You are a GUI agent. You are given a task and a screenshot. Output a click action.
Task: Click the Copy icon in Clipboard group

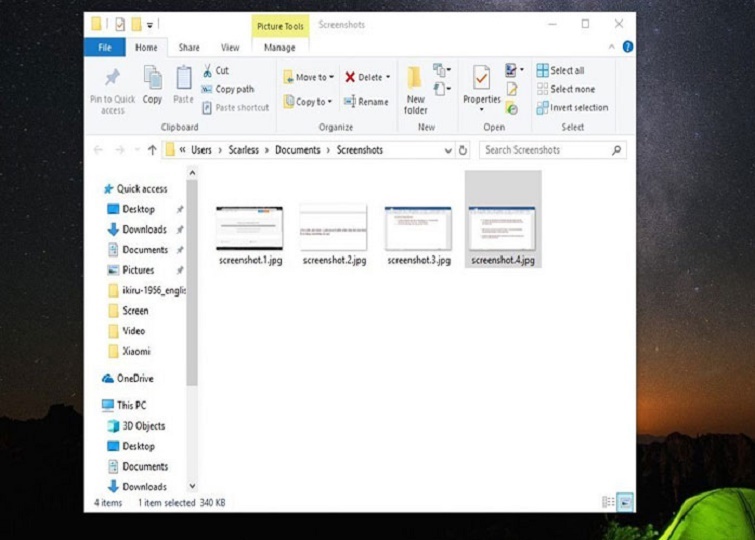[152, 79]
